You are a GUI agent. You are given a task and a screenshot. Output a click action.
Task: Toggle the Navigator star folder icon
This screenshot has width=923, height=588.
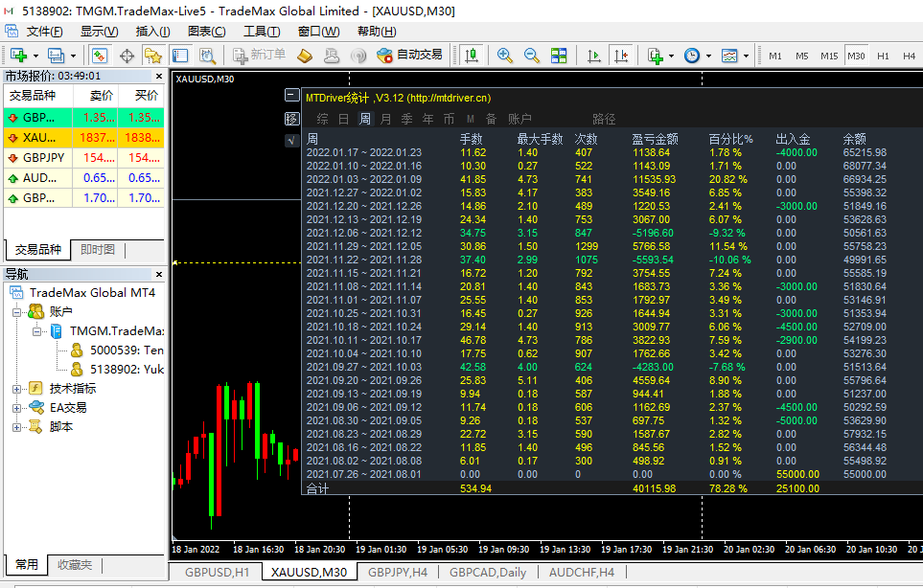pyautogui.click(x=153, y=56)
